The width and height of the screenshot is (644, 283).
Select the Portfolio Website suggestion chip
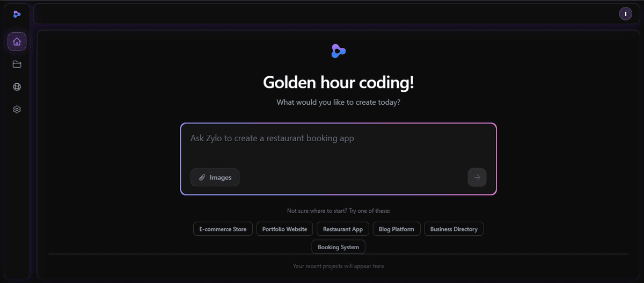[284, 229]
